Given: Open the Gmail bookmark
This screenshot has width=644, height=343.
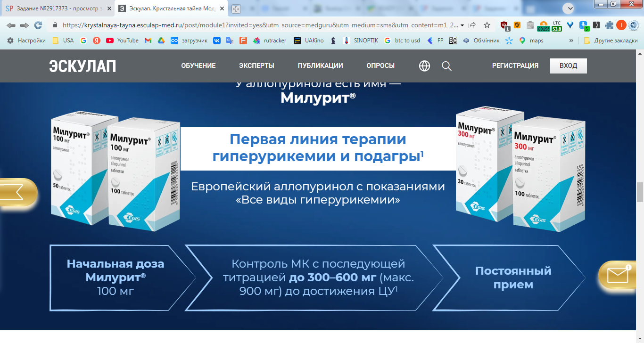Looking at the screenshot, I should click(x=148, y=41).
